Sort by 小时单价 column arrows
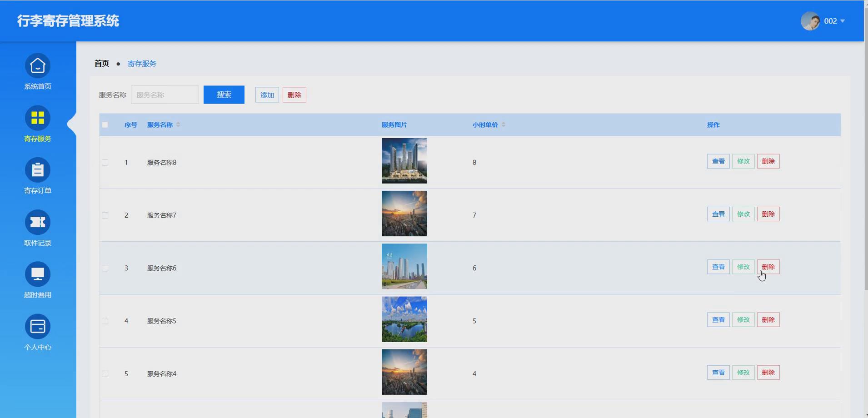The image size is (868, 418). (504, 124)
